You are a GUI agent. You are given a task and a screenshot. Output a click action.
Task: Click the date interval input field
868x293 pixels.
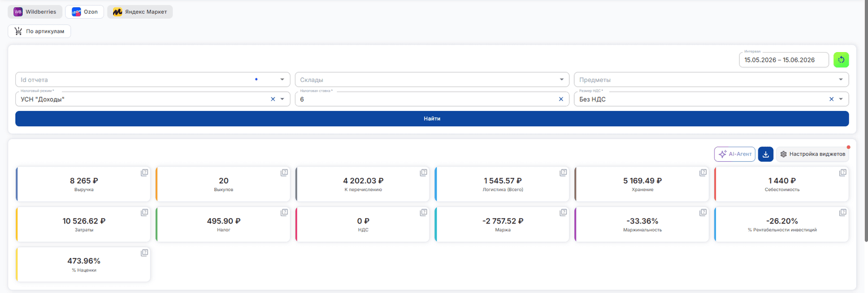[784, 59]
